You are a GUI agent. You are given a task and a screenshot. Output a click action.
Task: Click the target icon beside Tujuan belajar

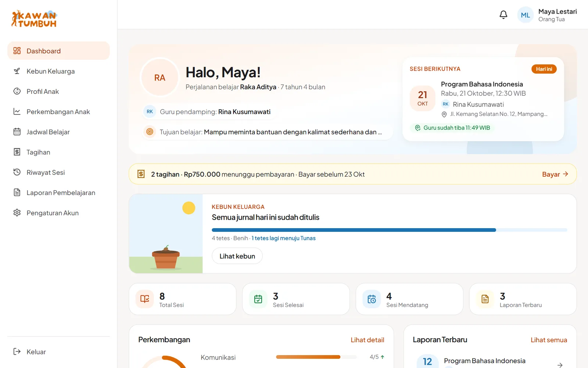click(150, 132)
